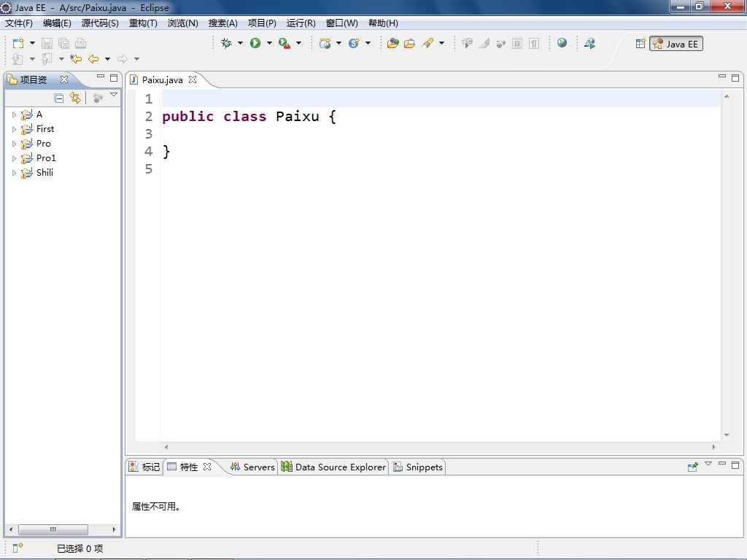Expand the First project node
Image resolution: width=747 pixels, height=560 pixels.
click(x=14, y=129)
